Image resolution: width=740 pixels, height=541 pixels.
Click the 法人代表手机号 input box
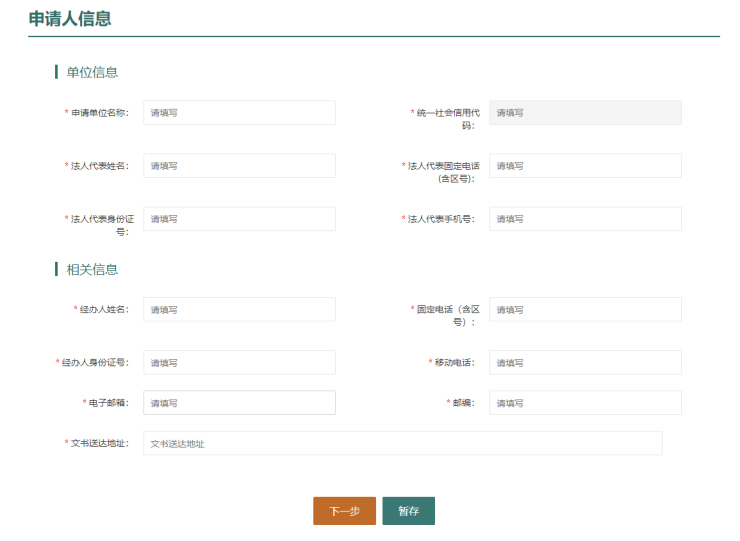(x=585, y=219)
